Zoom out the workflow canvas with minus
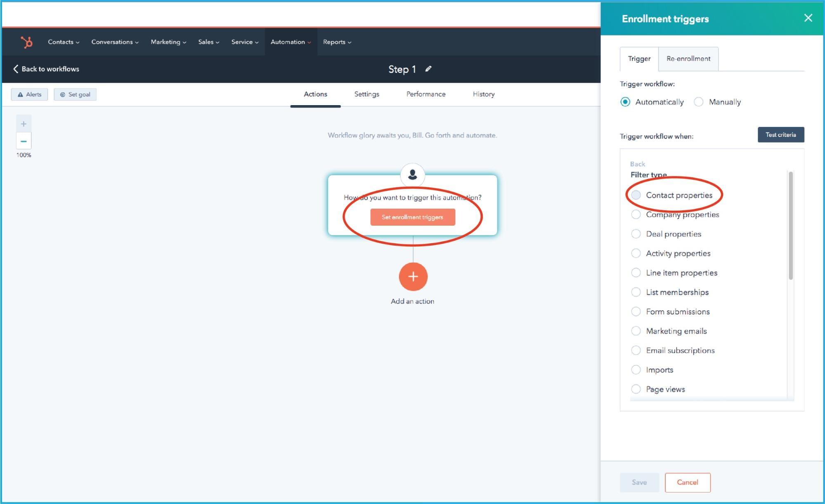 click(24, 141)
